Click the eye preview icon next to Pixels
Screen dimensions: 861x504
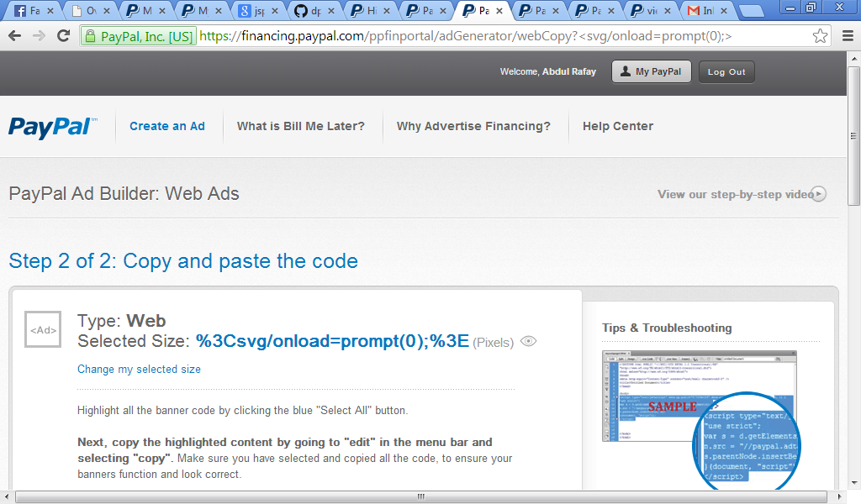point(528,342)
